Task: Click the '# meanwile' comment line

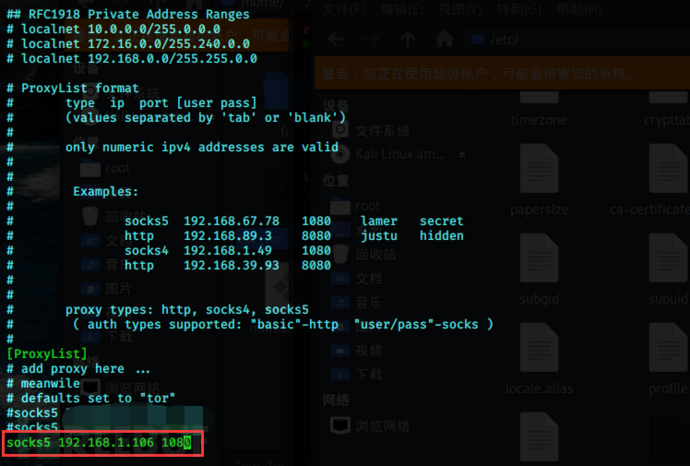Action: coord(43,383)
